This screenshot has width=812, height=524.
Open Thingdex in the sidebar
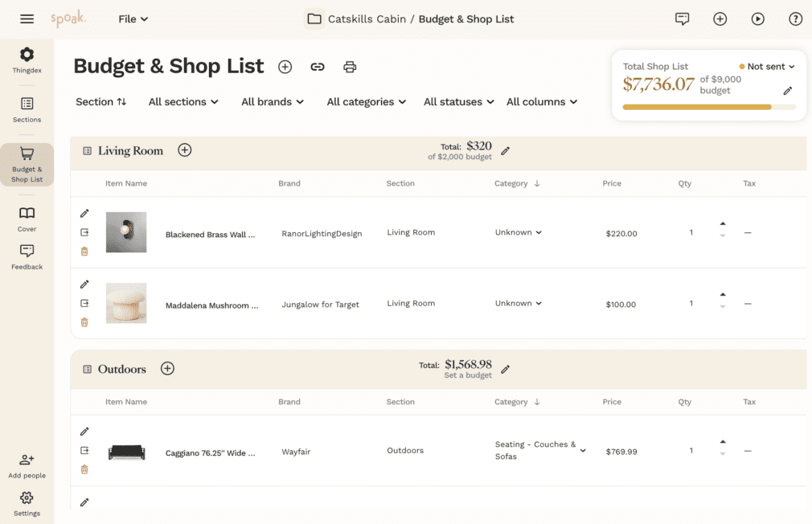(27, 60)
